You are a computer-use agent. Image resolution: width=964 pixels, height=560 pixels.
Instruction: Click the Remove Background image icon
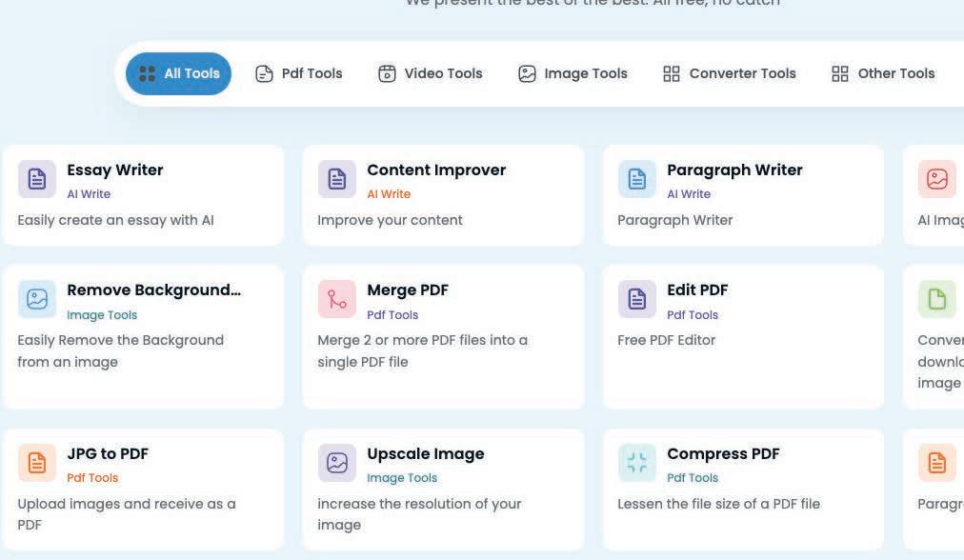click(37, 299)
